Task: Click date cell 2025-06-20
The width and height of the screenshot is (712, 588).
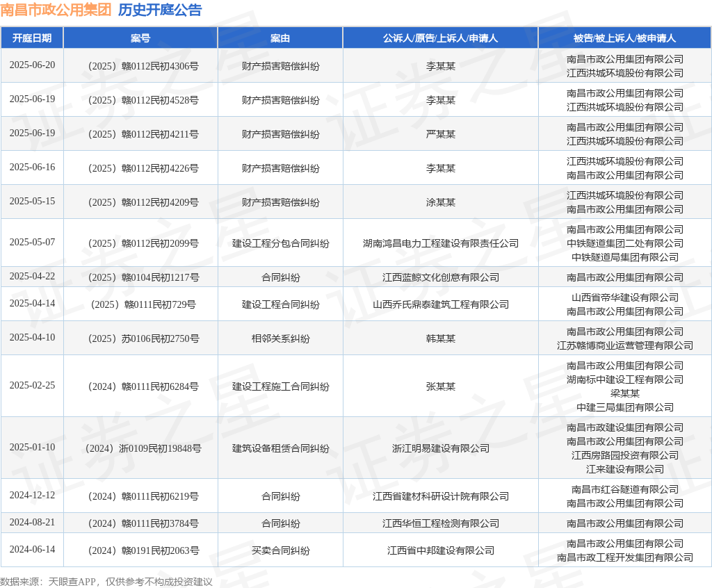Action: [32, 65]
